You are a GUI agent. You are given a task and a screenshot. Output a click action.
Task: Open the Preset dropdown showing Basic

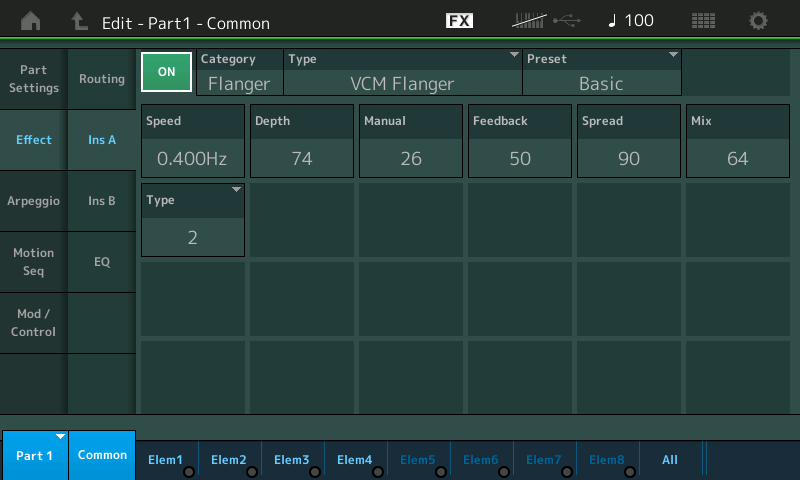coord(602,72)
